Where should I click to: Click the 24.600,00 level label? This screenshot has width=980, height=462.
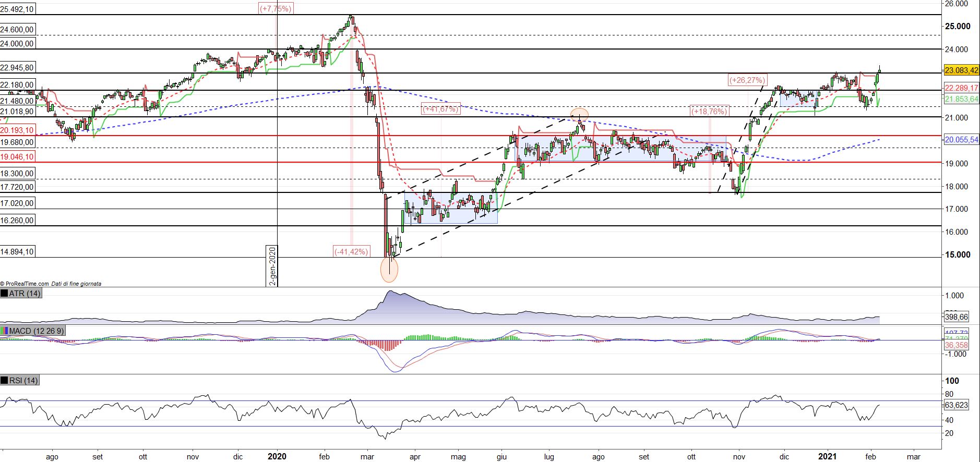[x=17, y=30]
